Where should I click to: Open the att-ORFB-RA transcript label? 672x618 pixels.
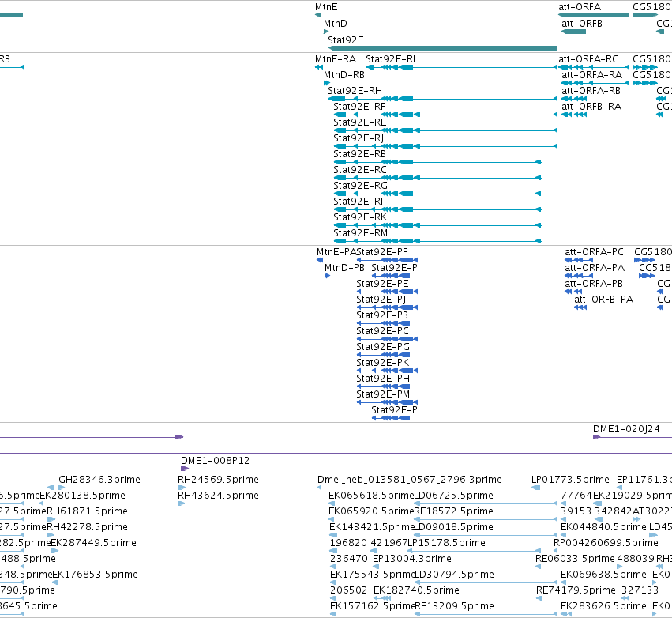pos(591,107)
